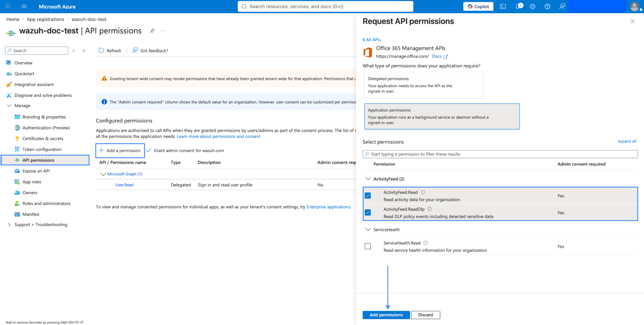Click the Microsoft Azure title
Screen dimensions: 644x325
click(x=57, y=6)
